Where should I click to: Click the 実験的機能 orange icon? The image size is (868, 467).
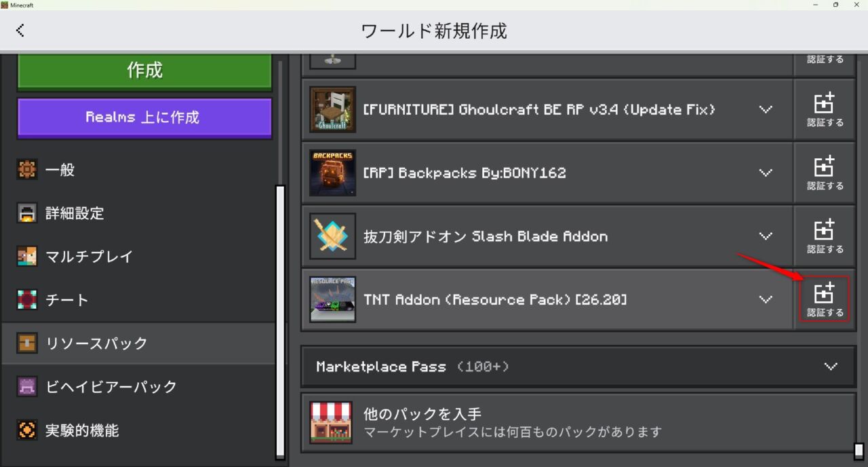(27, 430)
